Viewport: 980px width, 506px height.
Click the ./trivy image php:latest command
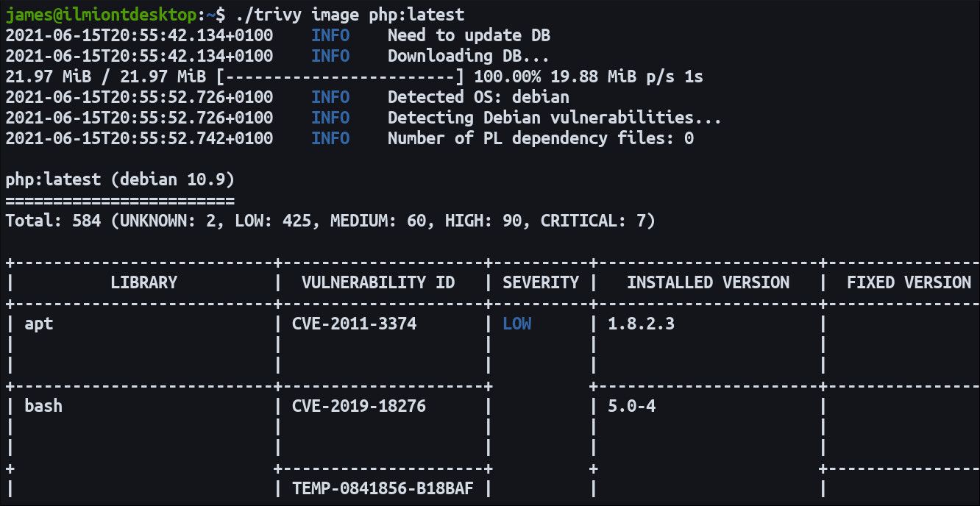coord(350,15)
